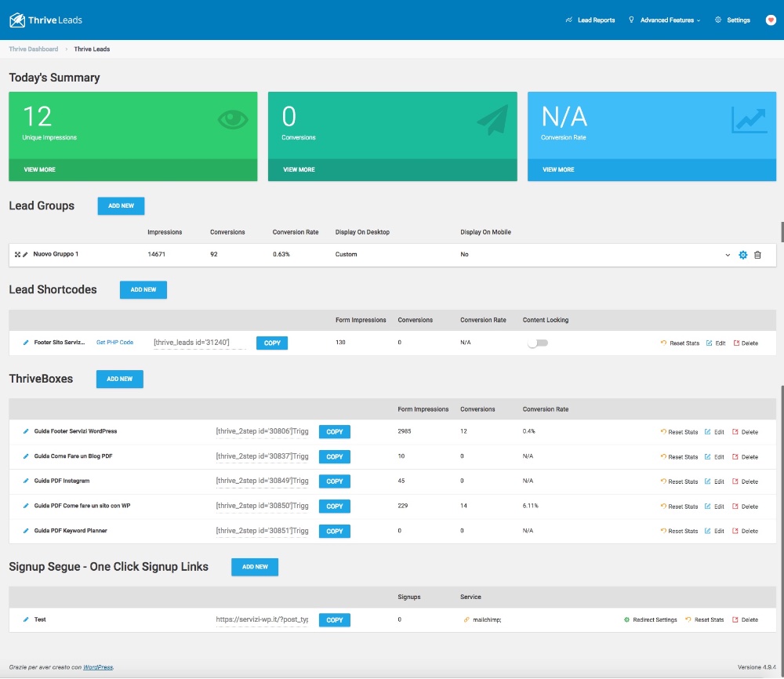Click the servizi-wp.it URL field
Screen dimensions: 784x679
pos(262,619)
